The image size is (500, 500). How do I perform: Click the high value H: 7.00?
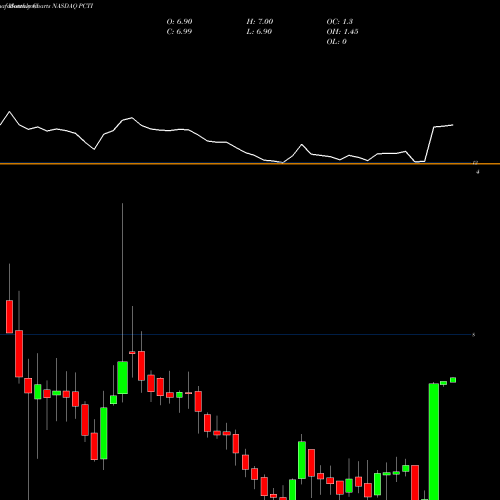tap(260, 22)
